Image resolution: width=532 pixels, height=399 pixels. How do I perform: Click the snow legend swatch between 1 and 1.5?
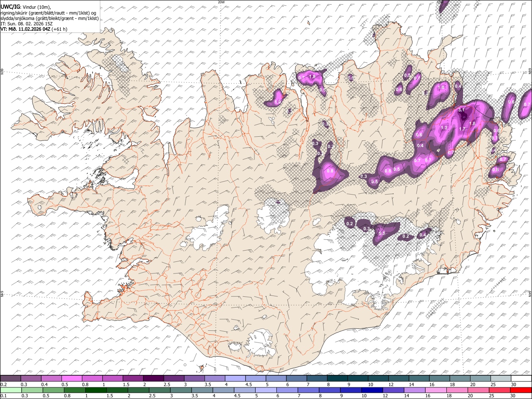click(x=112, y=379)
